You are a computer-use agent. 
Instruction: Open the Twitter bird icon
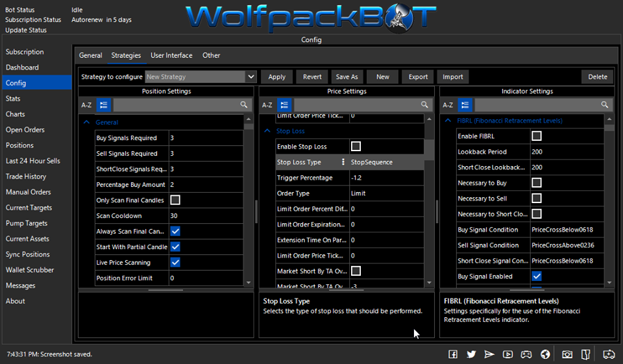point(471,354)
